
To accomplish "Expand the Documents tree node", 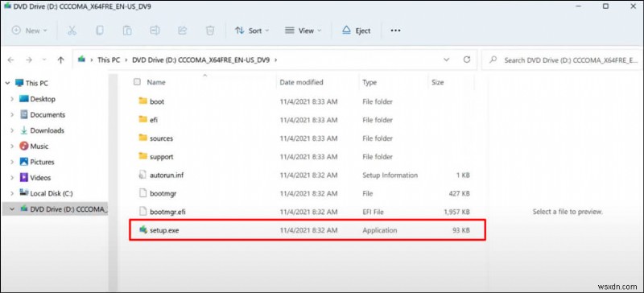I will coord(12,114).
